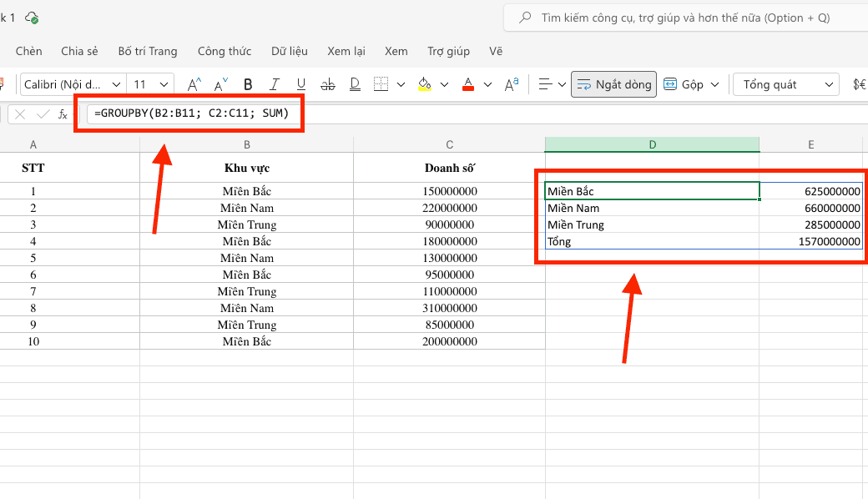Screen dimensions: 868x499
Task: Select the result cell 625000000
Action: point(811,191)
